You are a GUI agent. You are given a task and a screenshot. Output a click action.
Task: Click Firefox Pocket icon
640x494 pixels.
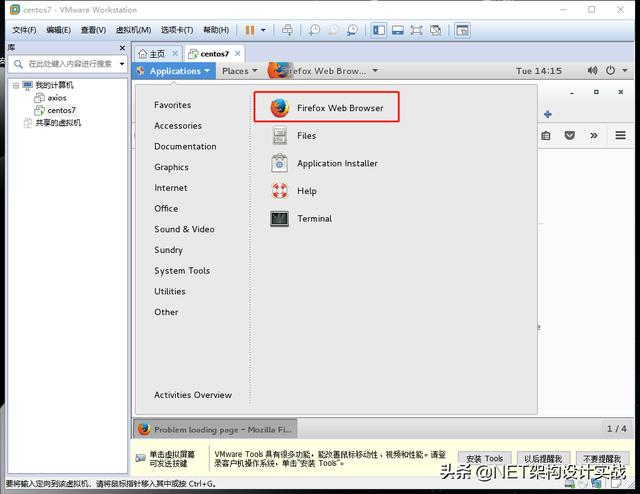(x=569, y=135)
